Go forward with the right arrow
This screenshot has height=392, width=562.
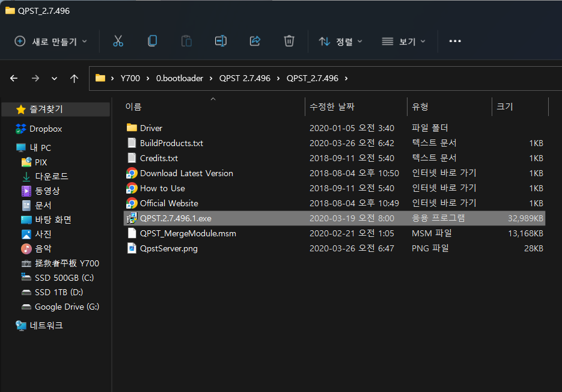coord(35,78)
